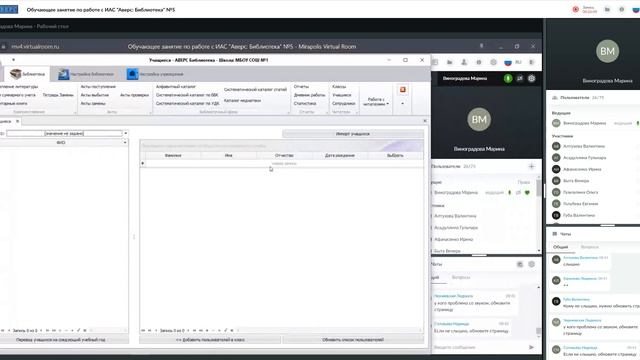Open Дневник работы in the ribbon
The image size is (640, 360).
(x=309, y=95)
